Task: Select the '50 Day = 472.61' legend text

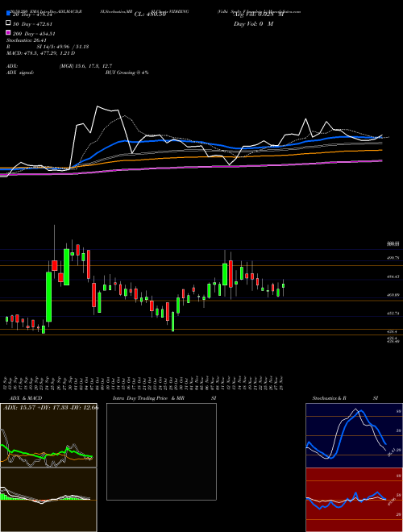Action: (32, 24)
